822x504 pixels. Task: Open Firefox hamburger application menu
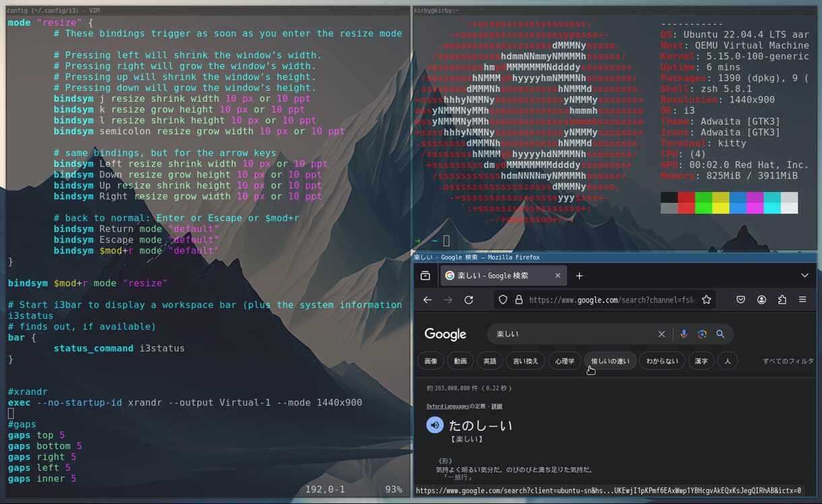click(x=802, y=300)
